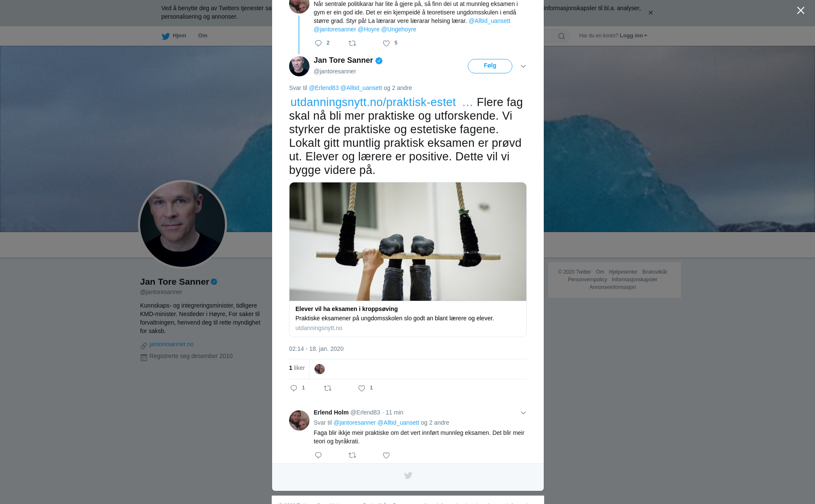
Task: Click the Følg button
Action: tap(490, 66)
